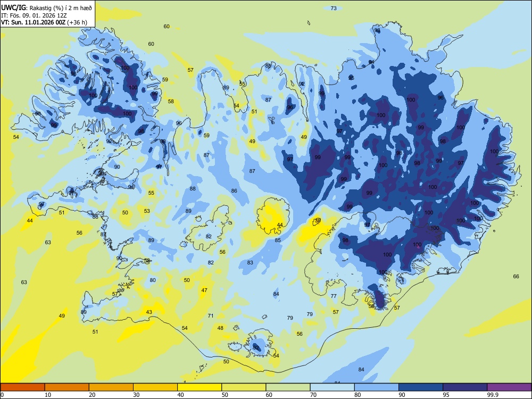Select the 90–95 dark blue legend swatch
The height and width of the screenshot is (399, 532).
point(421,387)
